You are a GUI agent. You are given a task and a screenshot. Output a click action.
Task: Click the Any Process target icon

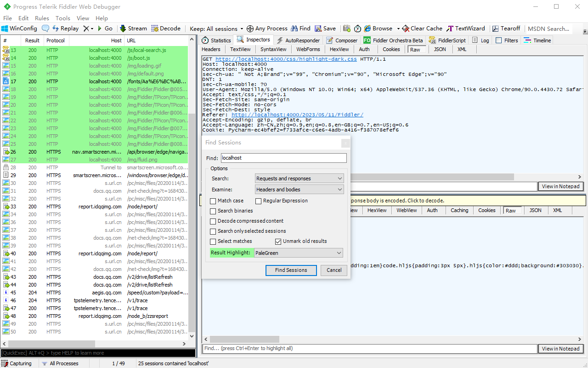click(x=250, y=29)
